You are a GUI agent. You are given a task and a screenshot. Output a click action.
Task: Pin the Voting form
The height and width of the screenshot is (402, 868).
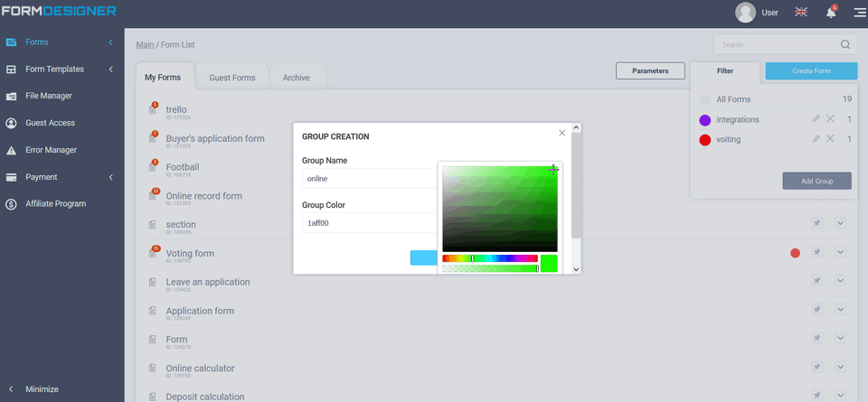tap(816, 252)
